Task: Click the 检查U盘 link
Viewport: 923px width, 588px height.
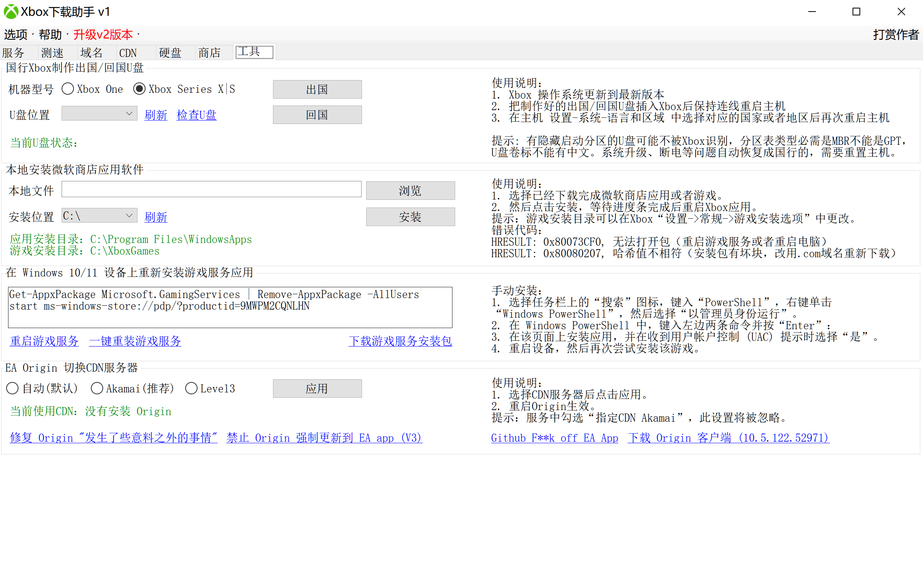Action: [196, 115]
